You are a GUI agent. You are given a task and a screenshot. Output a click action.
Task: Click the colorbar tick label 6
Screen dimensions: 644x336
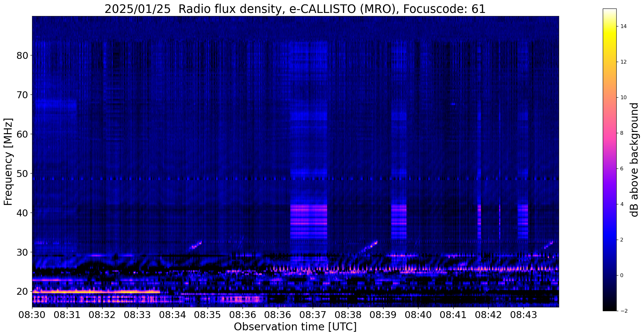pos(621,169)
